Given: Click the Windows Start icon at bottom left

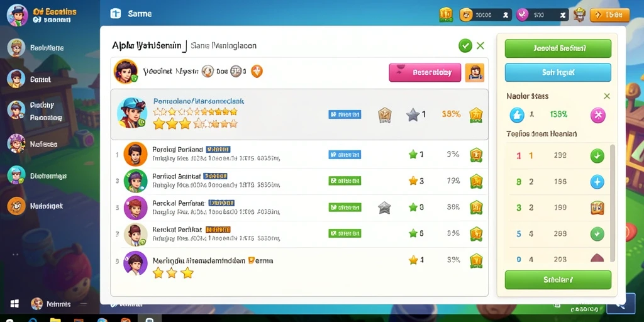Looking at the screenshot, I should tap(14, 304).
